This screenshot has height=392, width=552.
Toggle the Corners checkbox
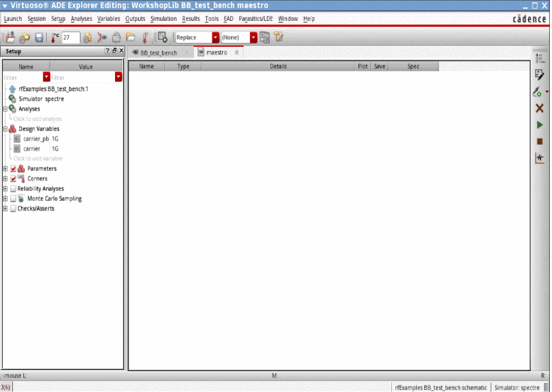(x=13, y=179)
